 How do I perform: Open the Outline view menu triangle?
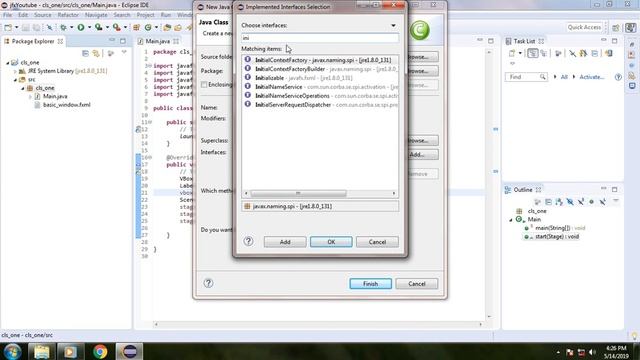pos(616,201)
